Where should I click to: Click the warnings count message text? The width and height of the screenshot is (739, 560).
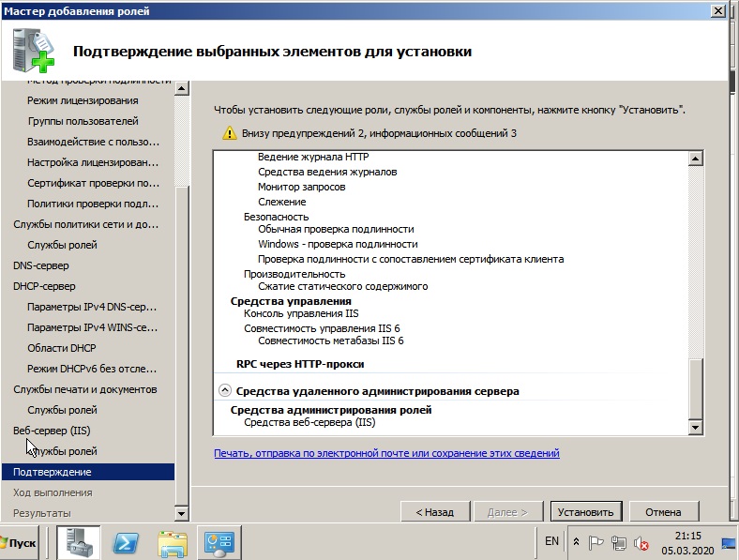[379, 133]
